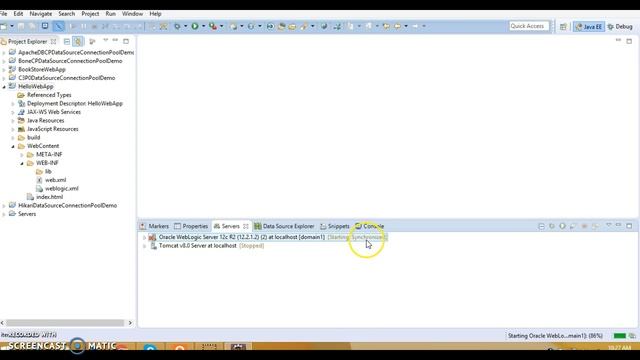Maximize the editor area
640x360 pixels.
629,41
